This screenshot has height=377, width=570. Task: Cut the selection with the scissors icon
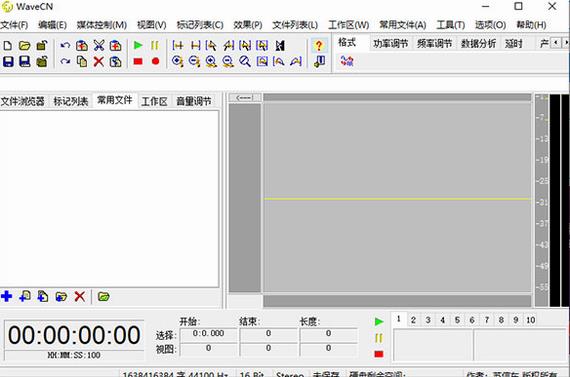coord(99,46)
